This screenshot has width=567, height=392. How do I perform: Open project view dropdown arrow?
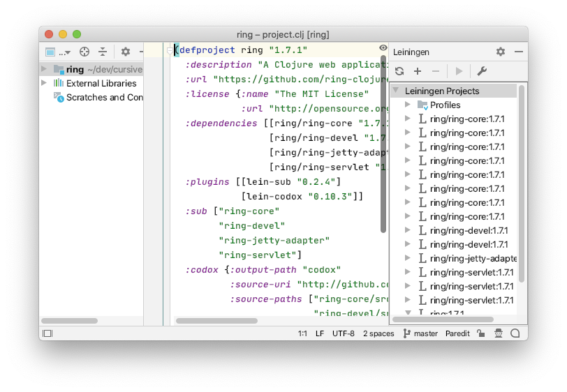coord(68,53)
